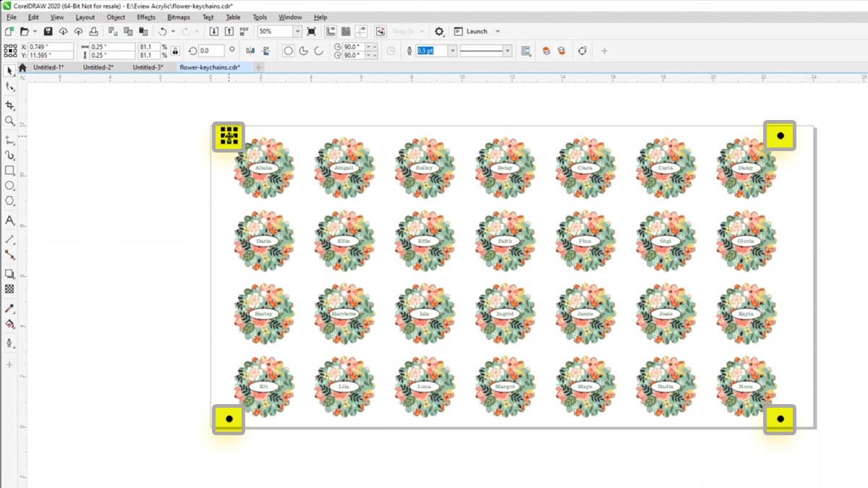The width and height of the screenshot is (868, 488).
Task: Toggle the Show grid button
Action: pos(346,32)
